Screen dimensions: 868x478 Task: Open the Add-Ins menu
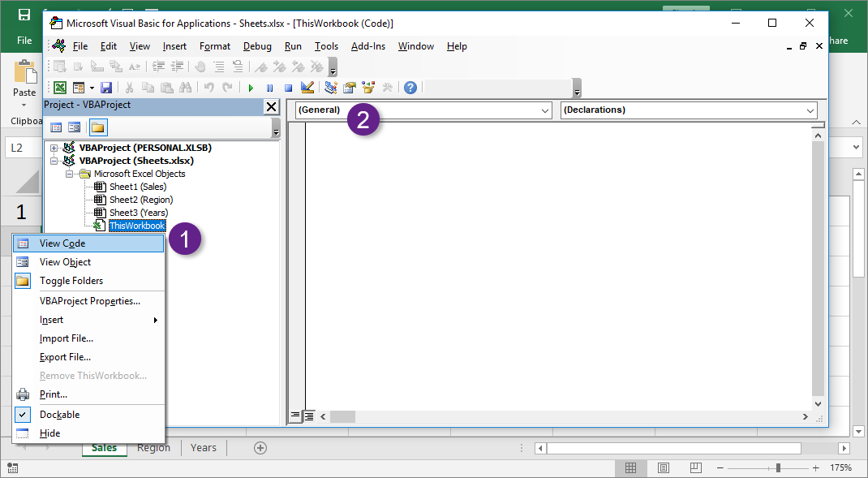(368, 46)
